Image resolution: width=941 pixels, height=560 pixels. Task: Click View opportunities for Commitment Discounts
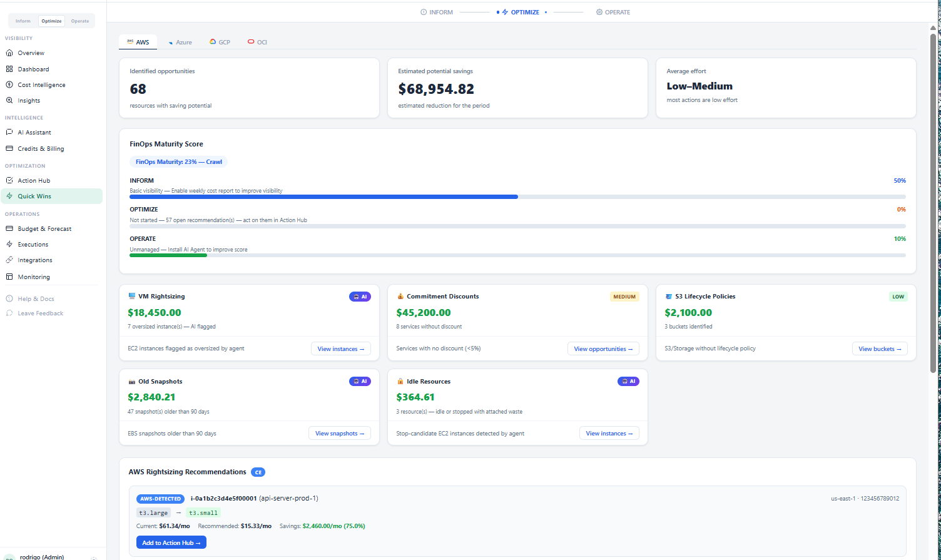[603, 349]
